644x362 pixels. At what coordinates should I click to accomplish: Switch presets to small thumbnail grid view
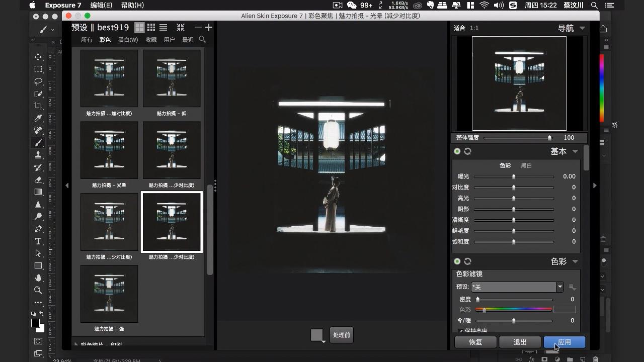[x=151, y=28]
